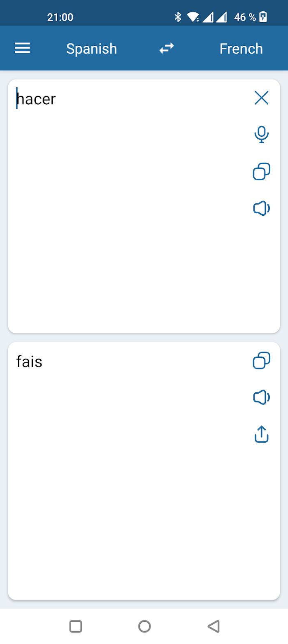Open the hamburger menu
Image resolution: width=288 pixels, height=644 pixels.
[x=23, y=49]
